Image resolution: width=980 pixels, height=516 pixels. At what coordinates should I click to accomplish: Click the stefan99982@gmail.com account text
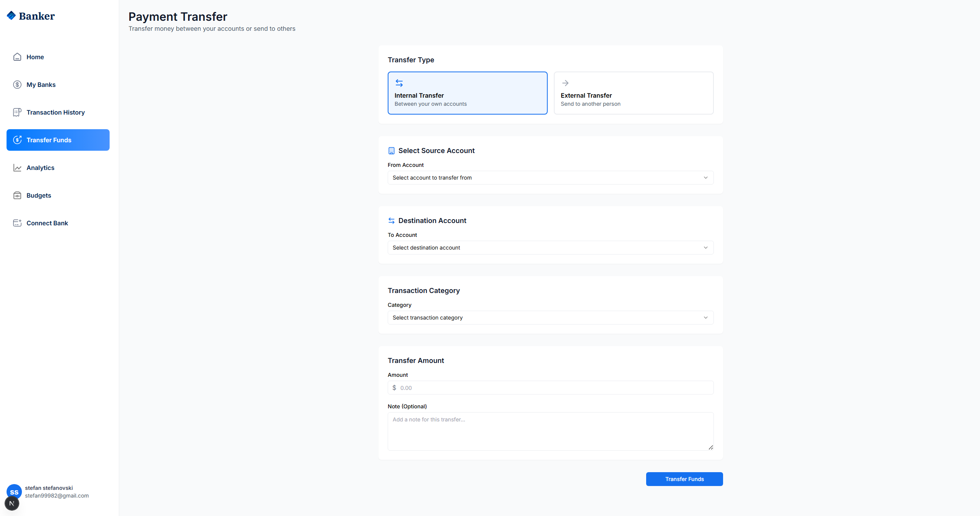[x=57, y=496]
